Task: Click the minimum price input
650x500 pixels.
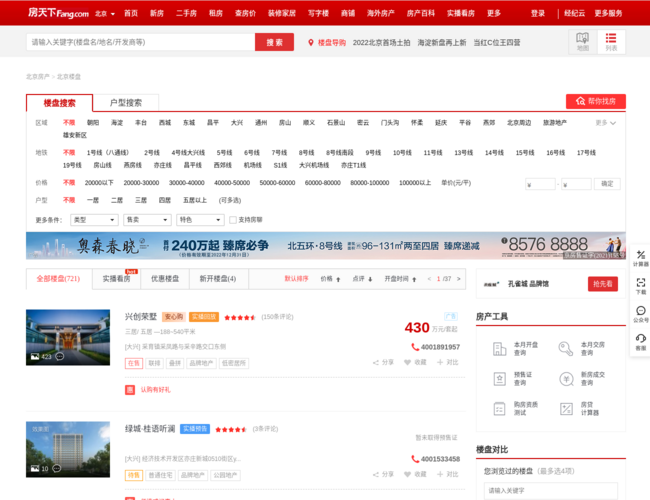Action: tap(540, 184)
